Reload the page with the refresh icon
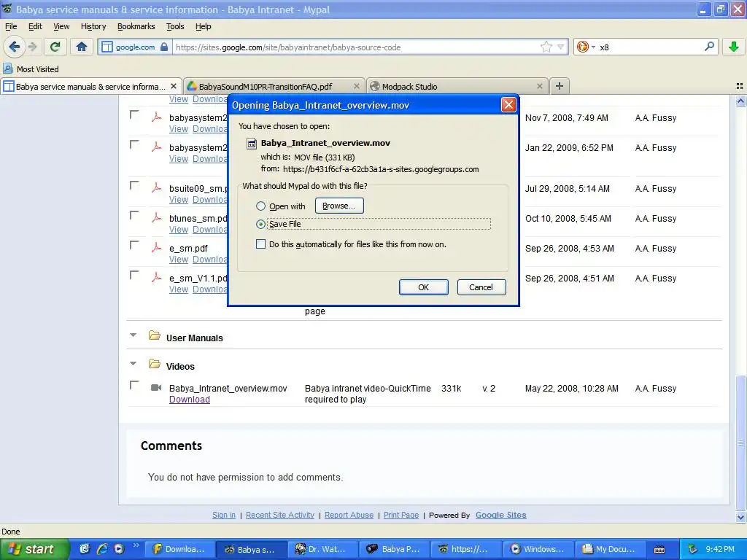This screenshot has width=747, height=560. coord(55,47)
